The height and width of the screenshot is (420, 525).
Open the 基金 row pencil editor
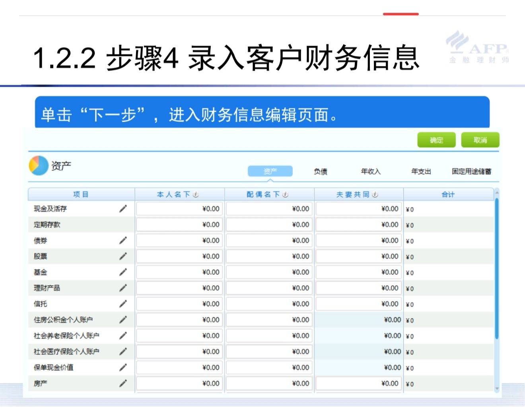[x=123, y=272]
